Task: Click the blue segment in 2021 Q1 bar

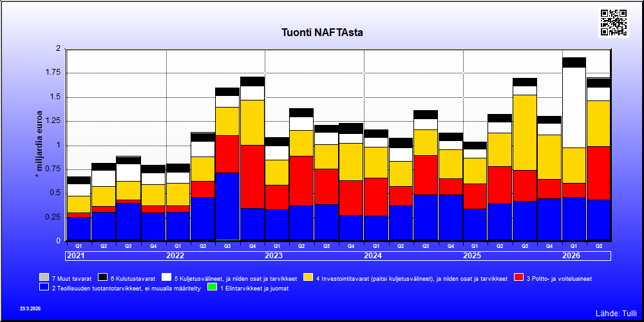Action: click(79, 229)
